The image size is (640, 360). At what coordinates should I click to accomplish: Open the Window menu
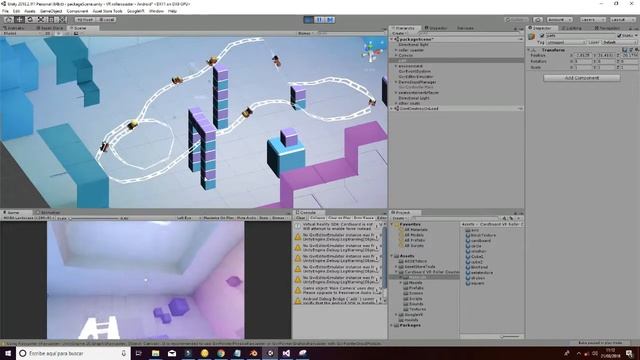(x=156, y=11)
